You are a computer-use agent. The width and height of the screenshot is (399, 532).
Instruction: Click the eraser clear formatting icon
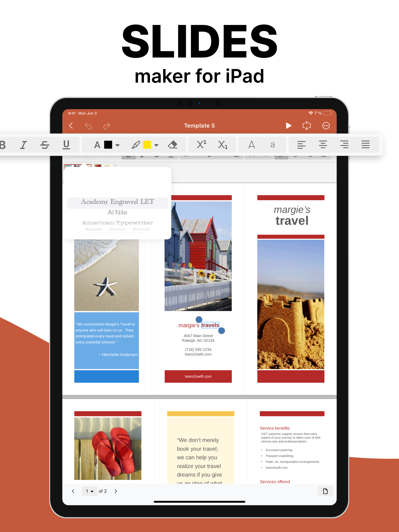[173, 145]
